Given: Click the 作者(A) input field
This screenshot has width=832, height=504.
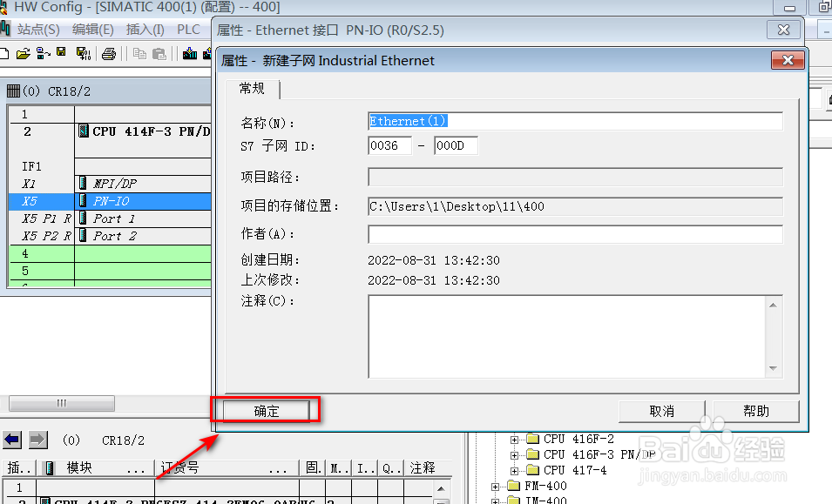Looking at the screenshot, I should tap(575, 233).
